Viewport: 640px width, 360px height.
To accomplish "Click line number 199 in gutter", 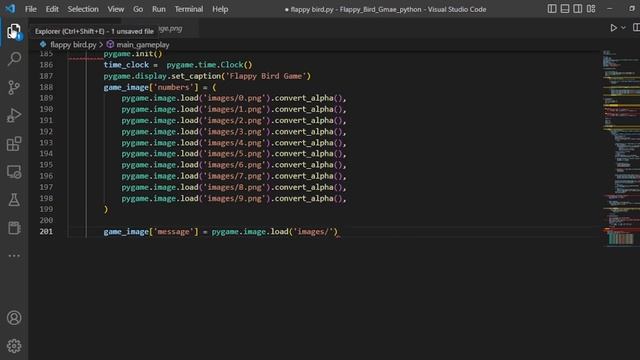I will (x=46, y=209).
